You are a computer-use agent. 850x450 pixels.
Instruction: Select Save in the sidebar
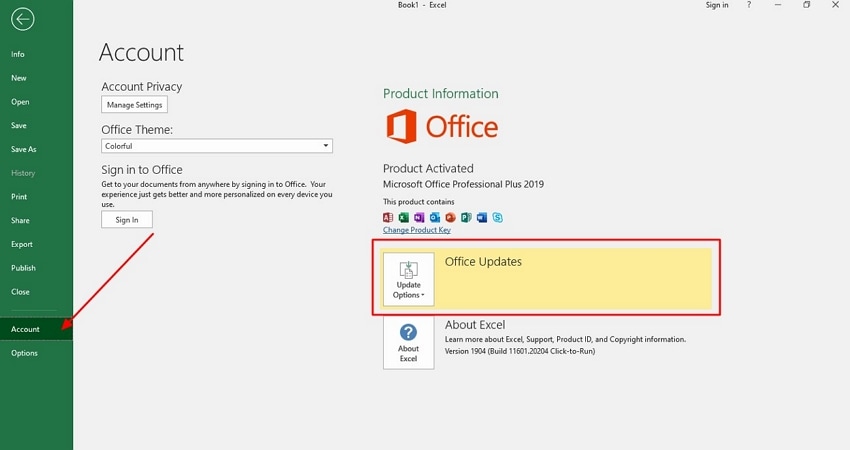tap(18, 125)
